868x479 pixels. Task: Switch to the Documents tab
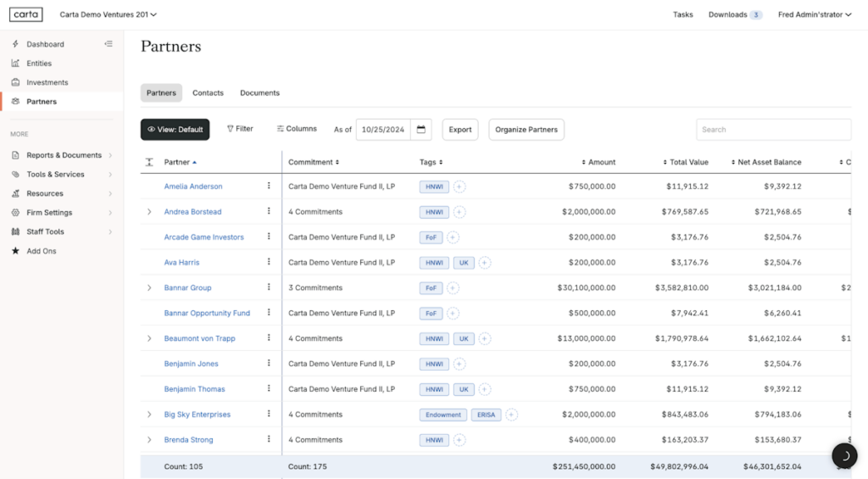(259, 93)
